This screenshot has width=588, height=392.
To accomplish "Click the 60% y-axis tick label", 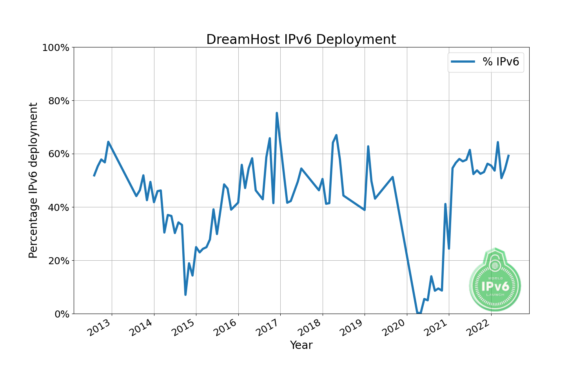I will [x=58, y=154].
